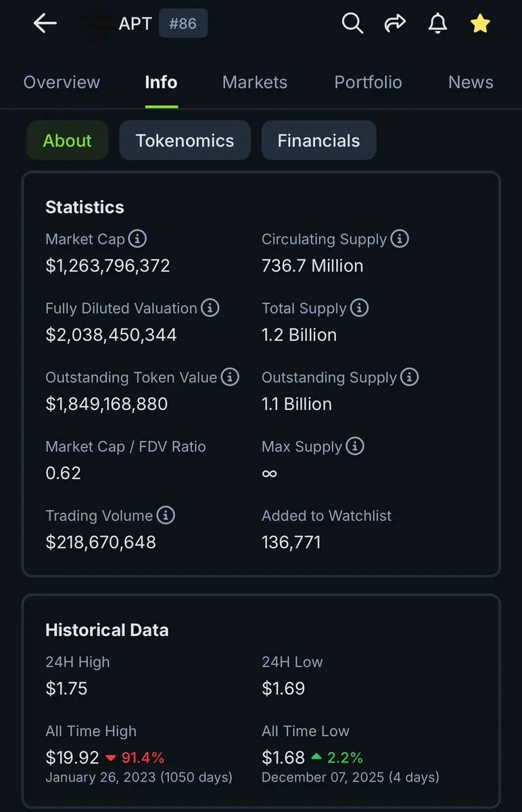Open the search magnifier icon
This screenshot has height=812, width=522.
pyautogui.click(x=352, y=24)
